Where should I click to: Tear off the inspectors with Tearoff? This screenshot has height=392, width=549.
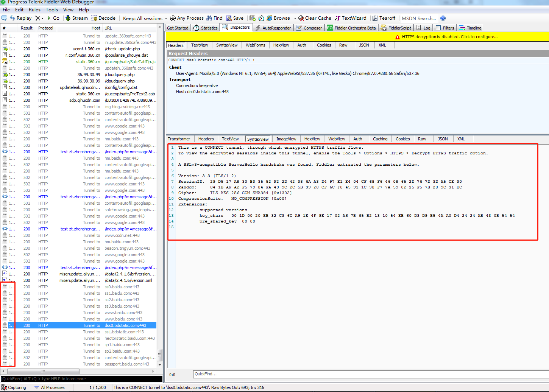click(384, 18)
